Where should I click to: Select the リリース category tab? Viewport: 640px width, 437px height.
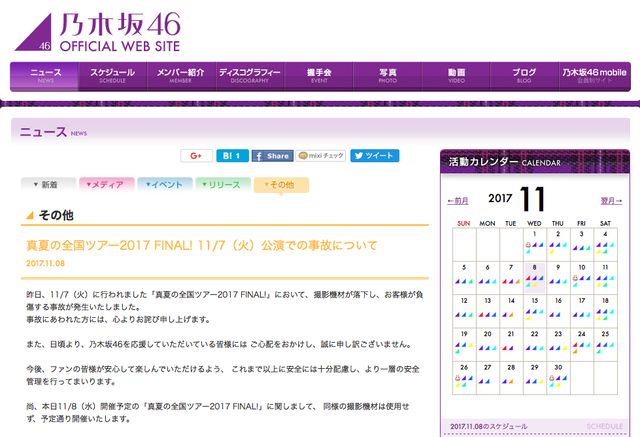coord(223,184)
